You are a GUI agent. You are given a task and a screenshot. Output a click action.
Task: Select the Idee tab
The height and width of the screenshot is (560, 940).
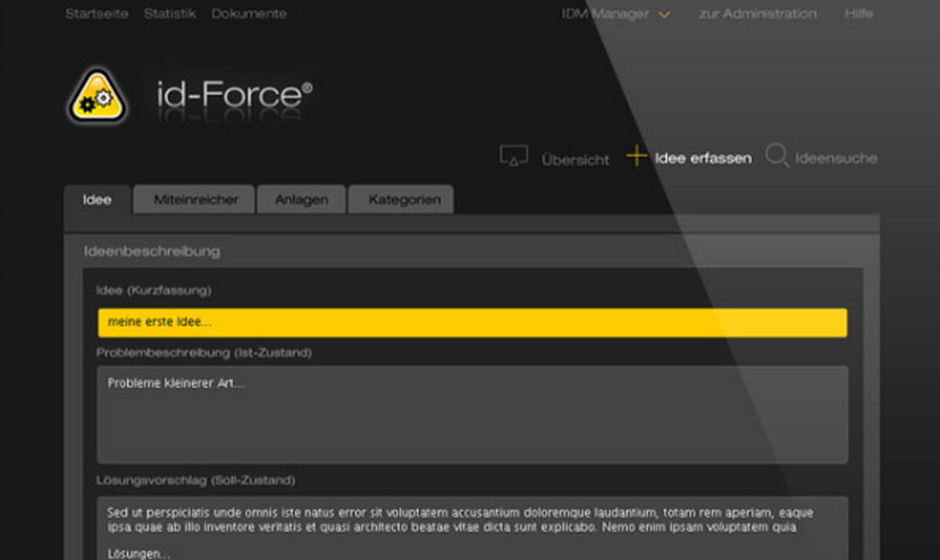pos(97,199)
